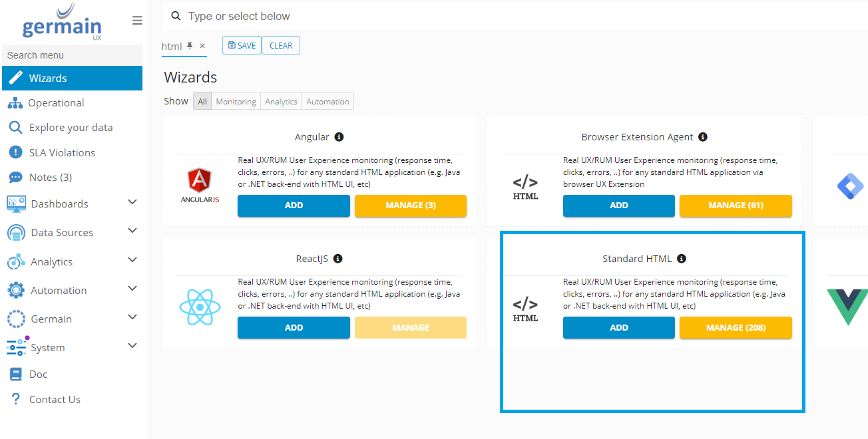The image size is (868, 439).
Task: Show only Automation wizards
Action: click(327, 101)
